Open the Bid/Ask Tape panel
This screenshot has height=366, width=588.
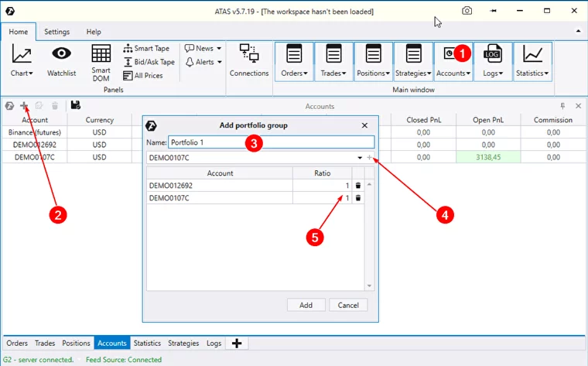(x=128, y=62)
